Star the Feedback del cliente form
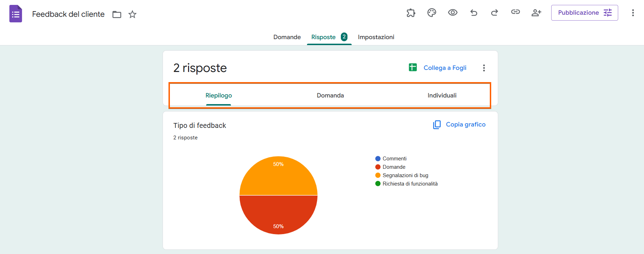Image resolution: width=644 pixels, height=254 pixels. click(x=132, y=14)
